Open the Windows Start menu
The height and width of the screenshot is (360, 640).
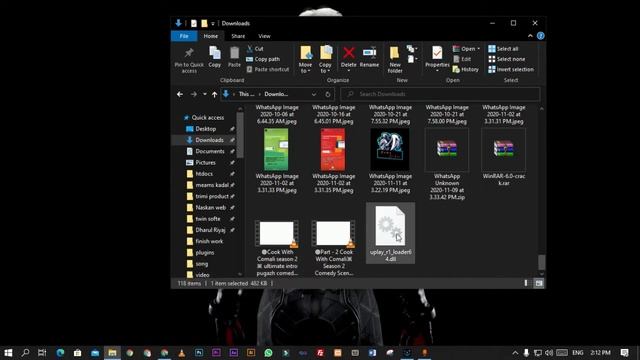pyautogui.click(x=8, y=352)
